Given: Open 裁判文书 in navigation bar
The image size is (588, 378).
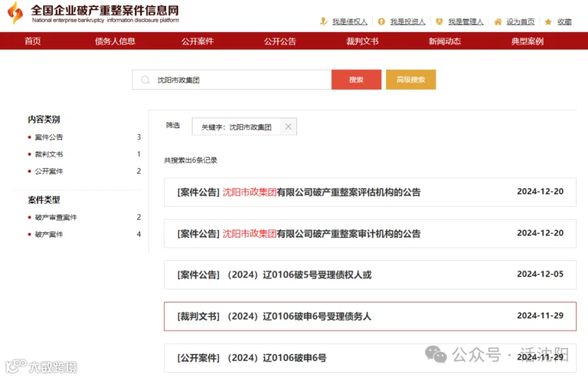Looking at the screenshot, I should pos(362,41).
